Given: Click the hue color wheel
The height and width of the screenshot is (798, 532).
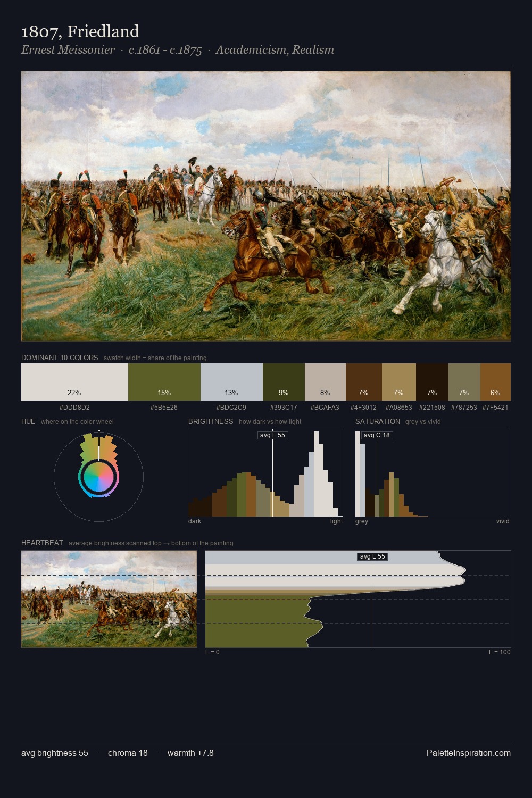Looking at the screenshot, I should pyautogui.click(x=98, y=477).
